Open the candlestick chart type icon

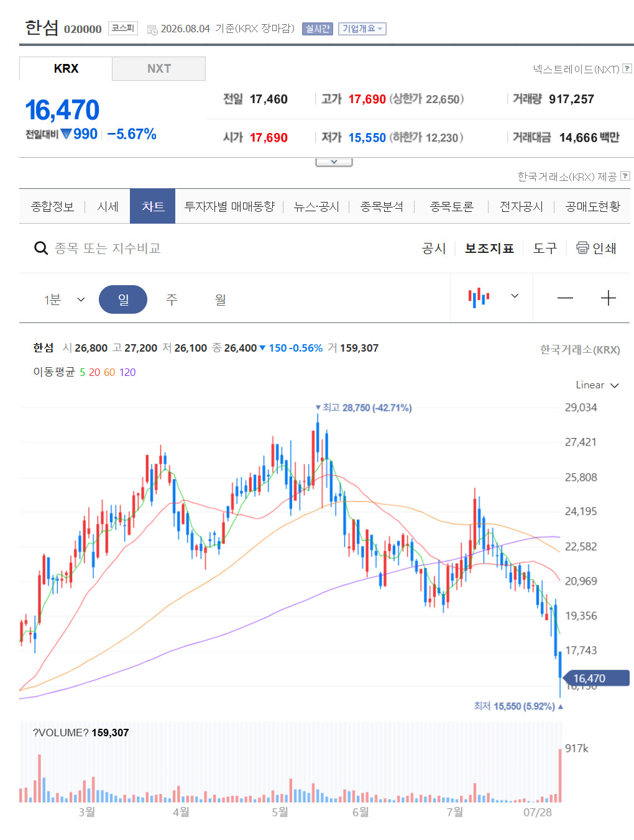click(479, 298)
